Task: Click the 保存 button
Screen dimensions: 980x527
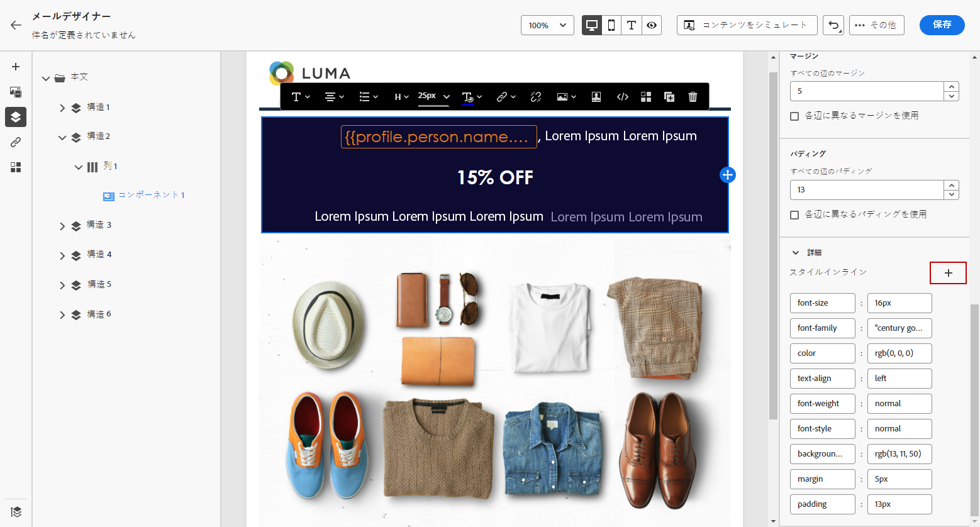Action: click(x=942, y=25)
